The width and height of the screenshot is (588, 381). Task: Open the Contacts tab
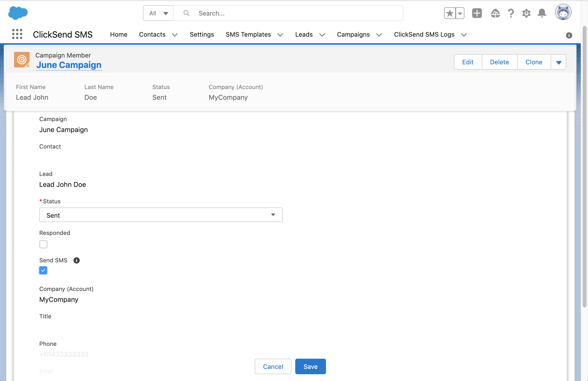(x=152, y=35)
